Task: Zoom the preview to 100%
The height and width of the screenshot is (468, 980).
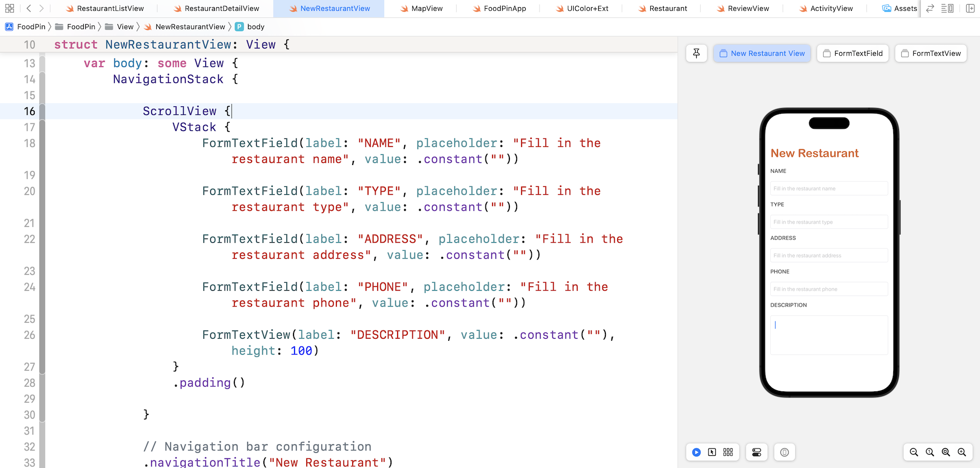Action: (x=930, y=452)
